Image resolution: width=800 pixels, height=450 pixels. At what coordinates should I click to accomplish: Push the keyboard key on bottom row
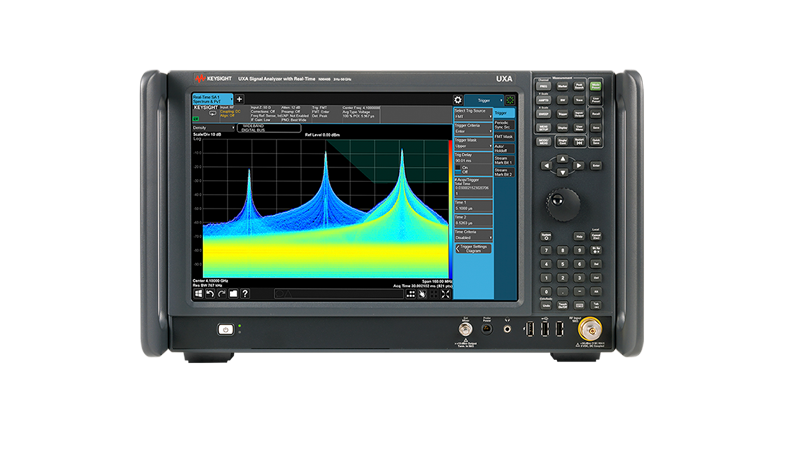click(579, 305)
